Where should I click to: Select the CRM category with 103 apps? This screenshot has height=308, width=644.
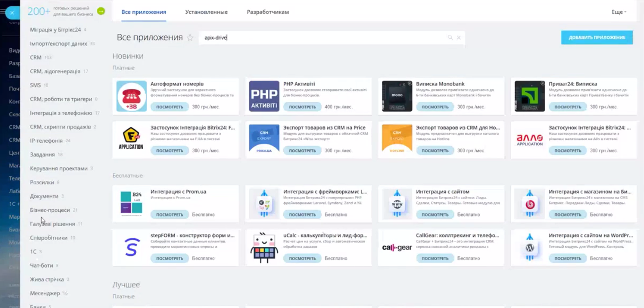coord(36,57)
